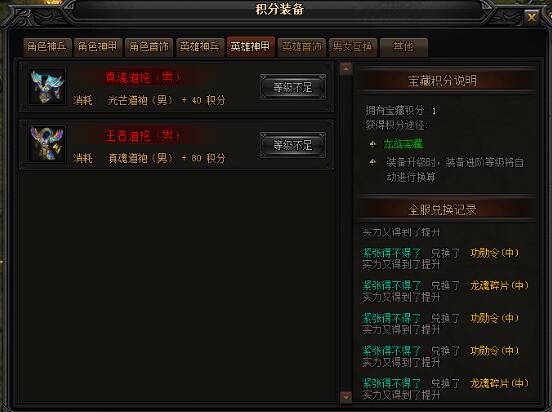
Task: Click the scroll up arrow
Action: [346, 69]
